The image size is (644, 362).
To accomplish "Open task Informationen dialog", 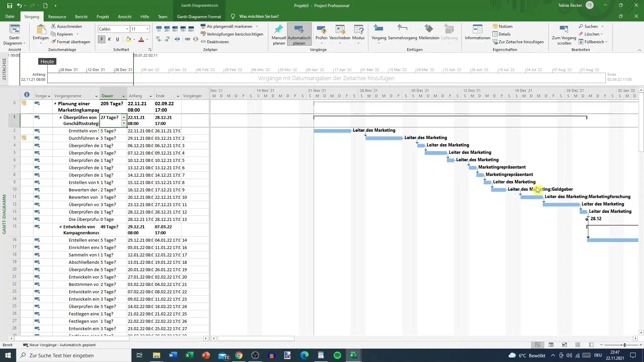I will pyautogui.click(x=477, y=32).
